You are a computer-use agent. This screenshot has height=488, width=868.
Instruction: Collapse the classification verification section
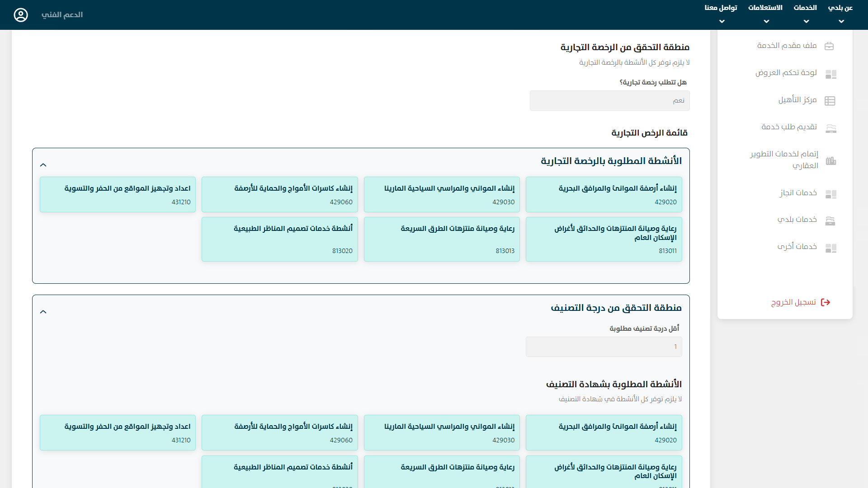(x=43, y=312)
